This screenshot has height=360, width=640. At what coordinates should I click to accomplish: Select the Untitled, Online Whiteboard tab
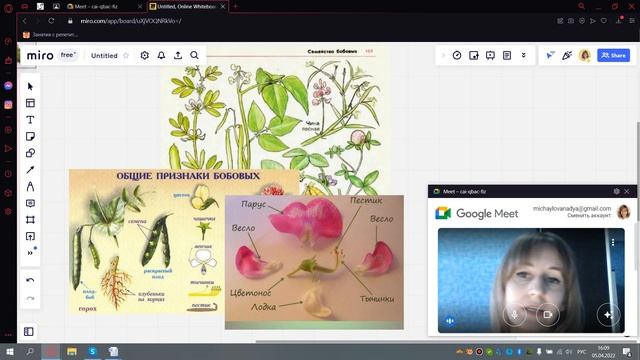[187, 7]
